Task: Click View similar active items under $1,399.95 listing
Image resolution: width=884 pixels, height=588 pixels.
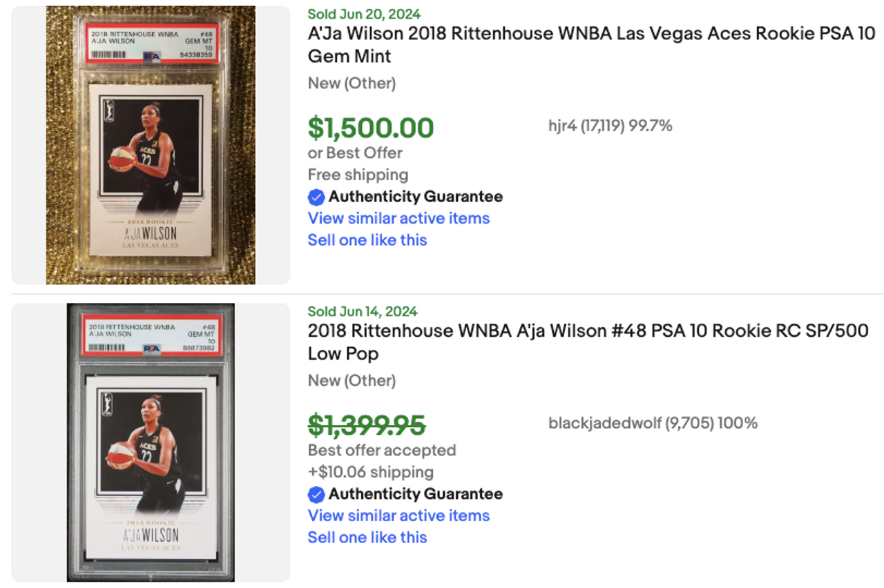Action: click(x=398, y=516)
